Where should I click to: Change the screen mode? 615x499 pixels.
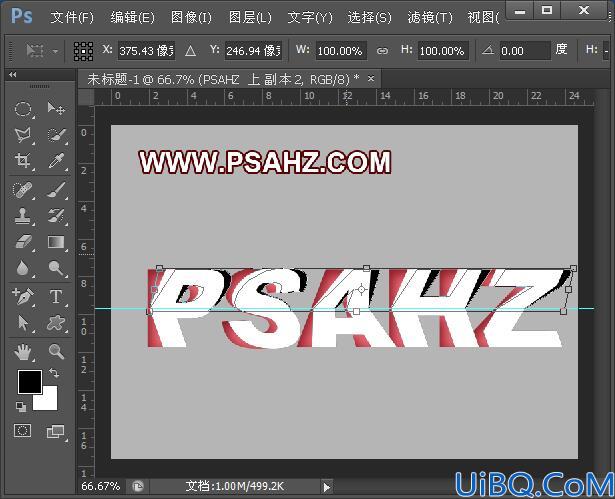pos(56,431)
